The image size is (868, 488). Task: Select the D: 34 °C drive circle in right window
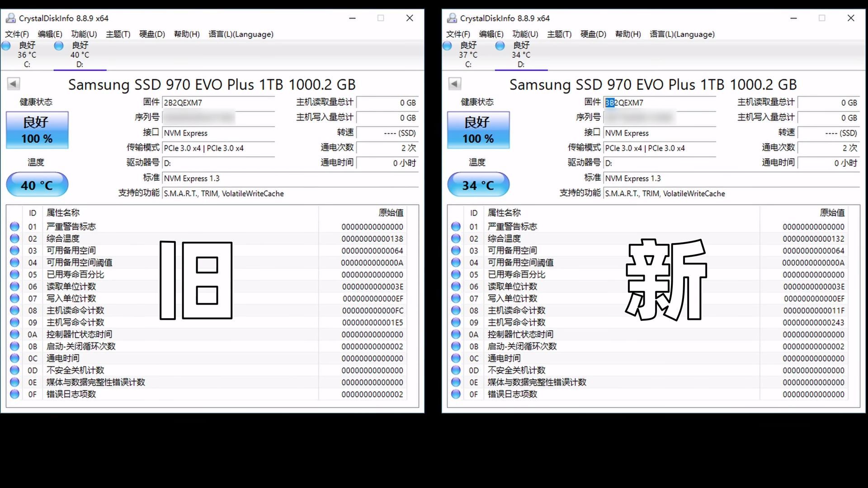click(x=500, y=46)
